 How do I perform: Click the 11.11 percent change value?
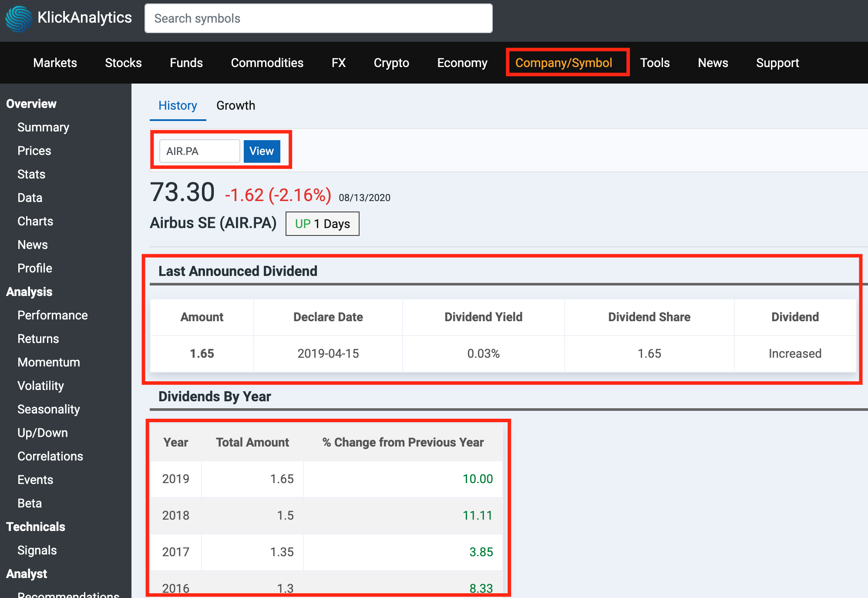478,515
